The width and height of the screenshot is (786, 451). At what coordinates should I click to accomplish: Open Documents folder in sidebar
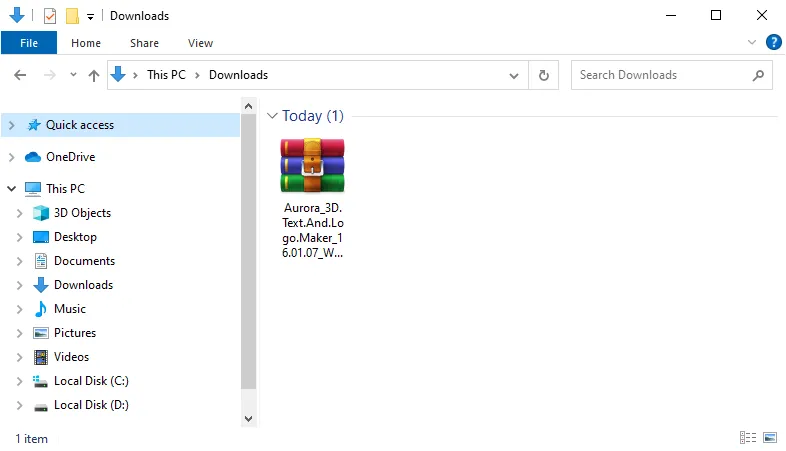coord(84,261)
